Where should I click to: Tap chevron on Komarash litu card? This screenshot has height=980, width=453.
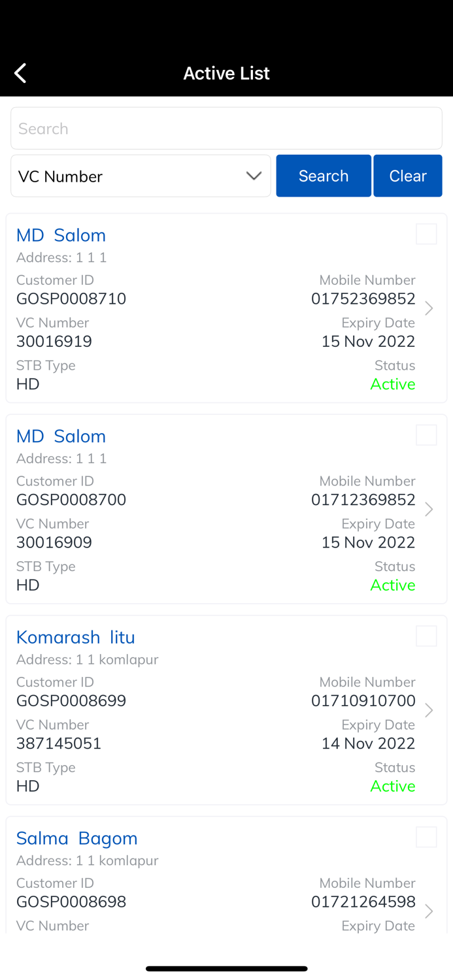coord(429,710)
